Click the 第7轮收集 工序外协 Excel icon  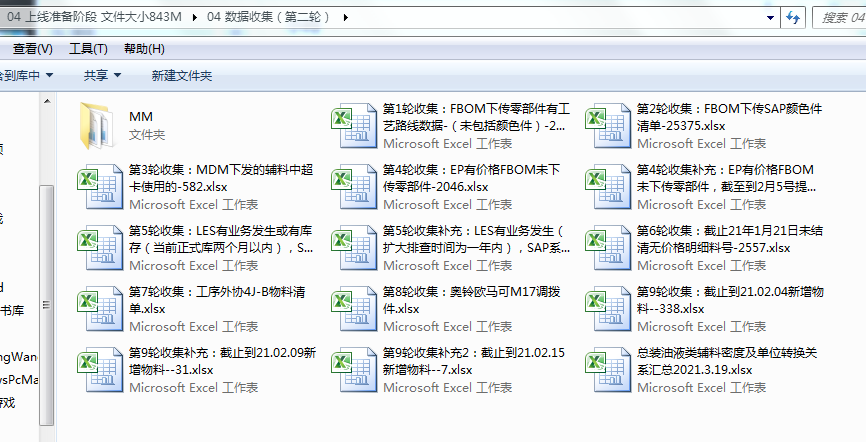pos(98,308)
